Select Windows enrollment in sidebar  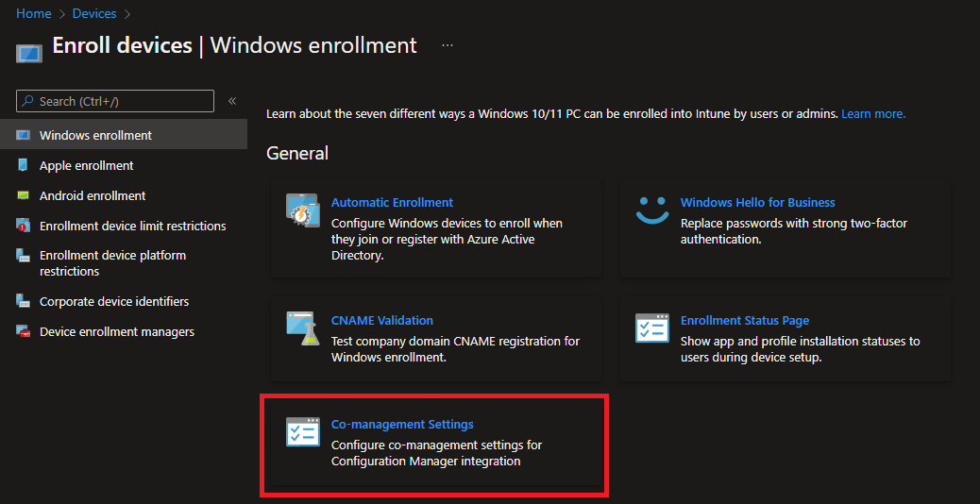124,135
